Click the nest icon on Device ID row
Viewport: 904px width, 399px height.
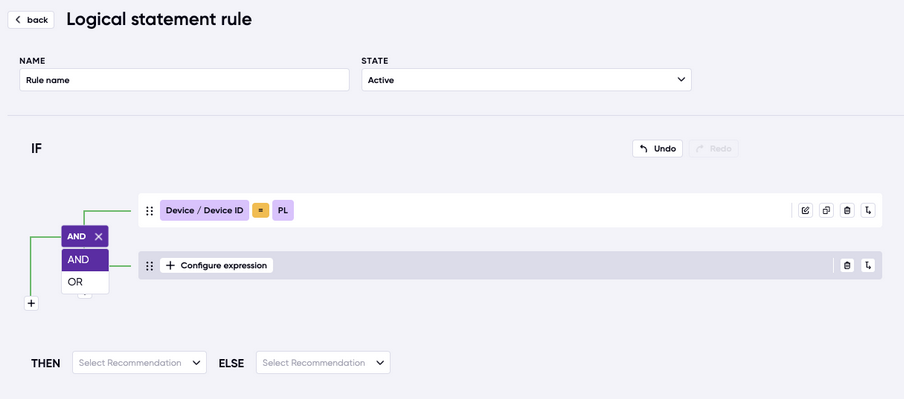click(868, 210)
